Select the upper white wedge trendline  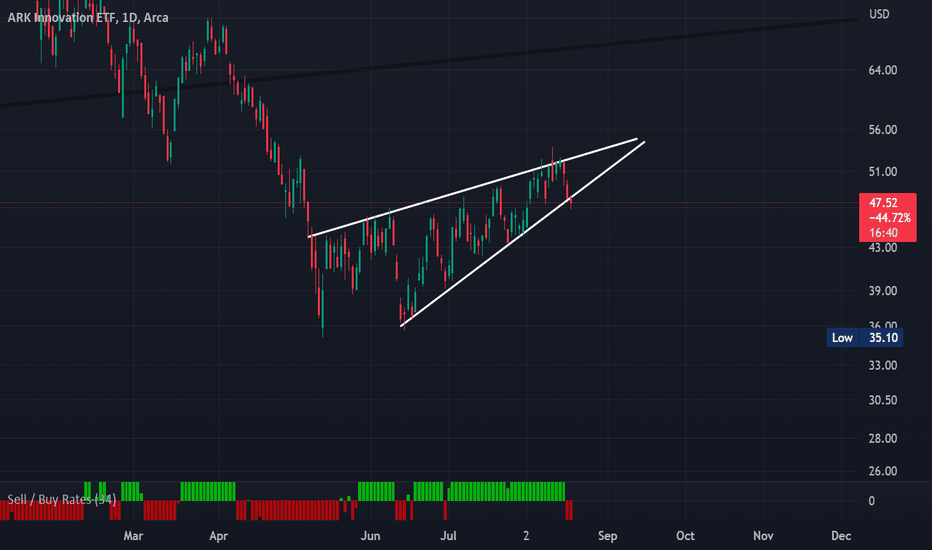coord(473,188)
